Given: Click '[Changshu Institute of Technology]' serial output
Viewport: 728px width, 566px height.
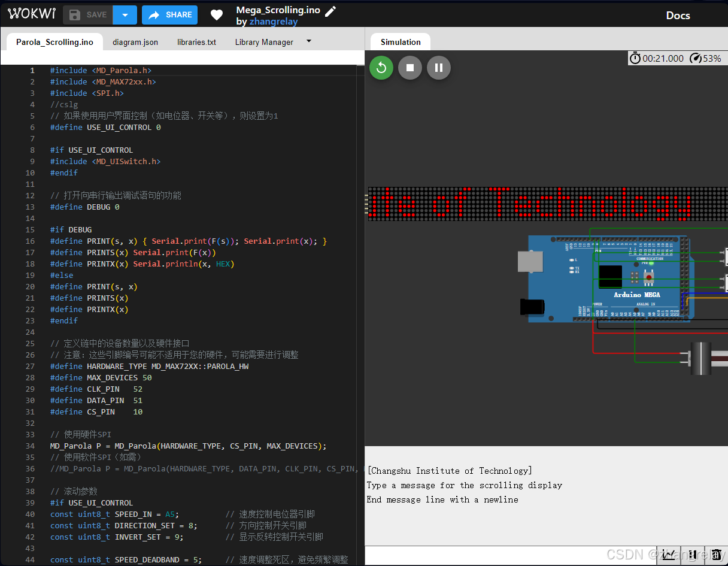Looking at the screenshot, I should [x=450, y=471].
